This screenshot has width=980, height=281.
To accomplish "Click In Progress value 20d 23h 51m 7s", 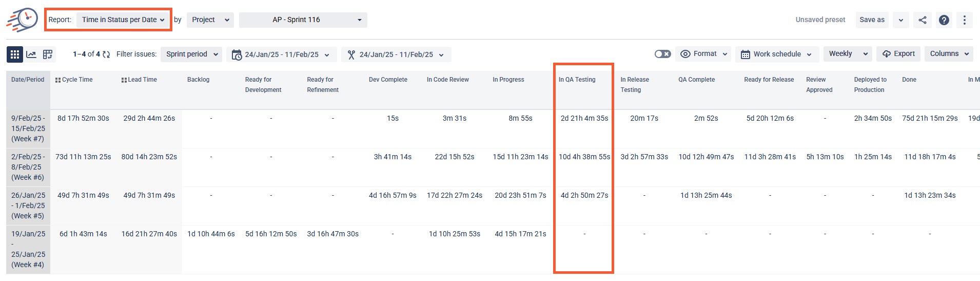I will point(520,195).
